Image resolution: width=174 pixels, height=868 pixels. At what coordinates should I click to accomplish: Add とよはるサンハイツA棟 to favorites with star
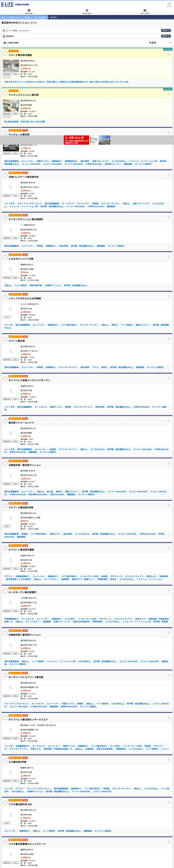[x=169, y=257]
